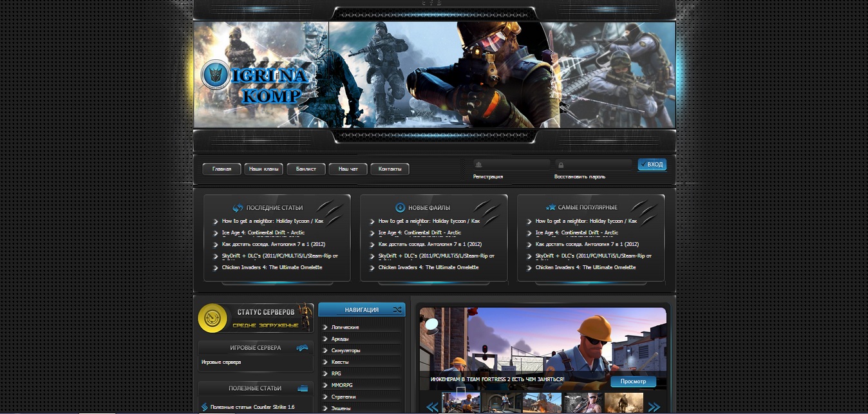
Task: Open 'Как достать соседа' in Последние статьи
Action: click(274, 244)
